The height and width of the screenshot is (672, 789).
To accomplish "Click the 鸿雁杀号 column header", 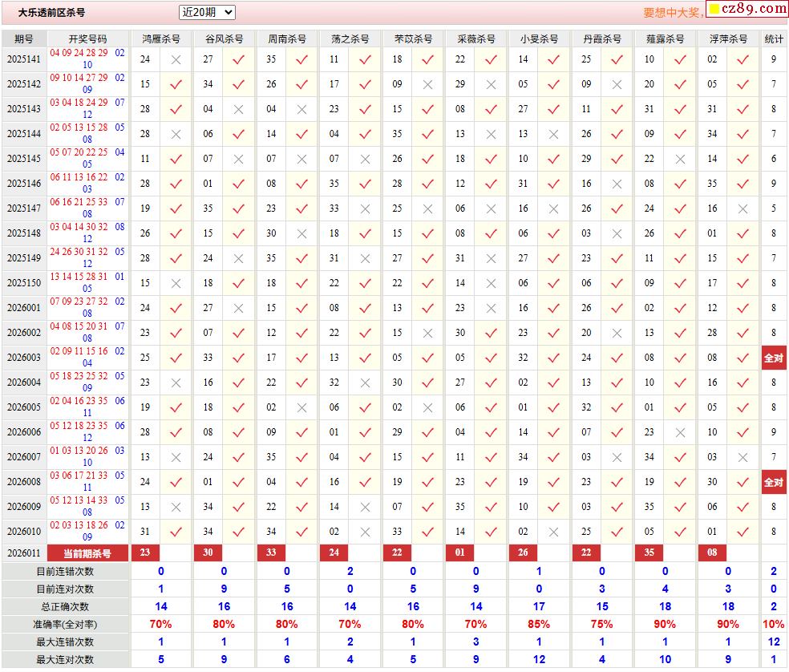I will 160,38.
